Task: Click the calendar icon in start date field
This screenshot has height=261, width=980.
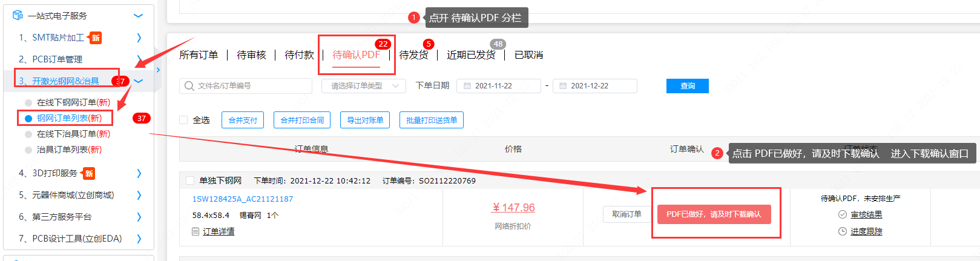Action: (467, 86)
